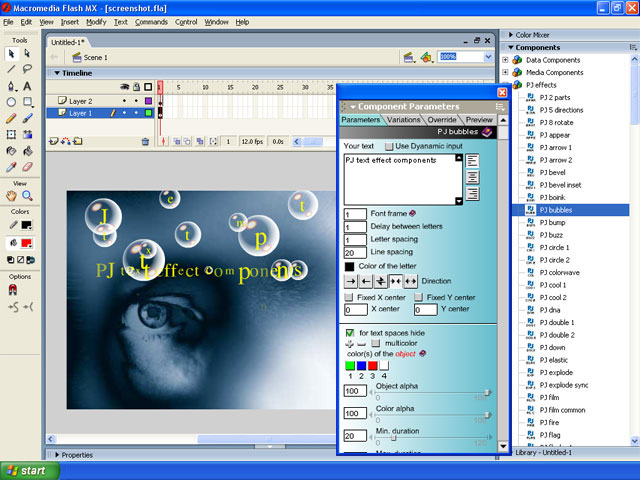
Task: Select the Oval tool
Action: [11, 102]
